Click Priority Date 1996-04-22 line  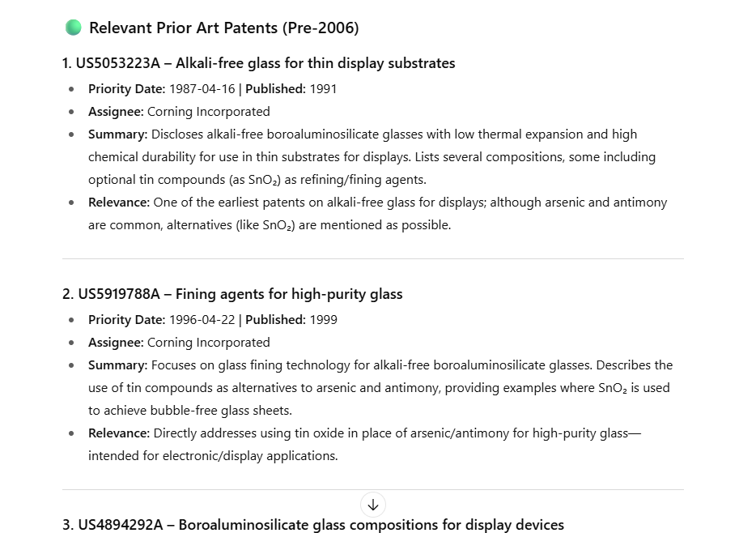pyautogui.click(x=162, y=320)
